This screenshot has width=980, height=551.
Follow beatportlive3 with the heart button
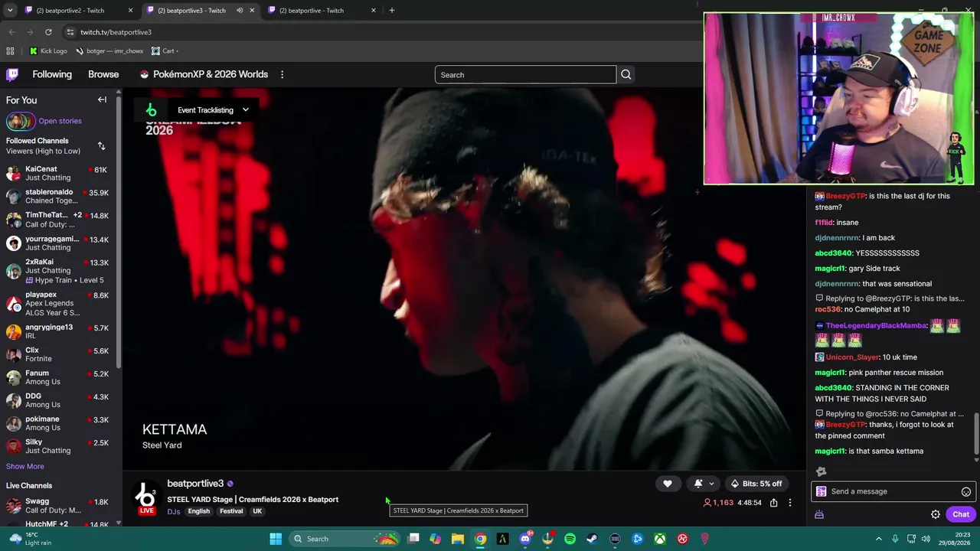coord(668,484)
